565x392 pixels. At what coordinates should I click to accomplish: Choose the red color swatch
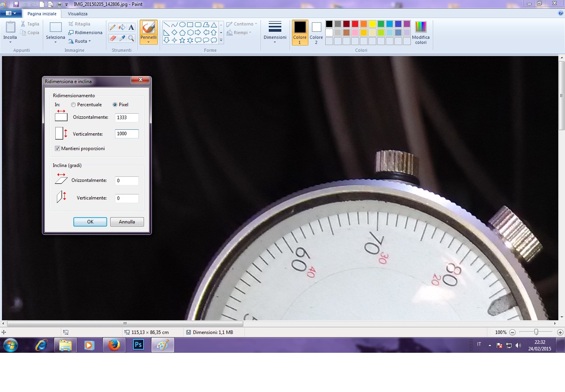[x=355, y=24]
